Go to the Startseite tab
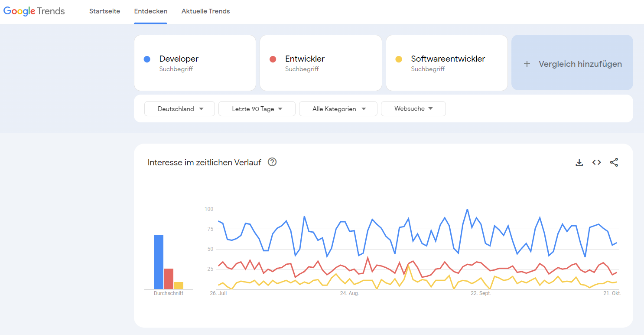The width and height of the screenshot is (644, 335). (104, 11)
